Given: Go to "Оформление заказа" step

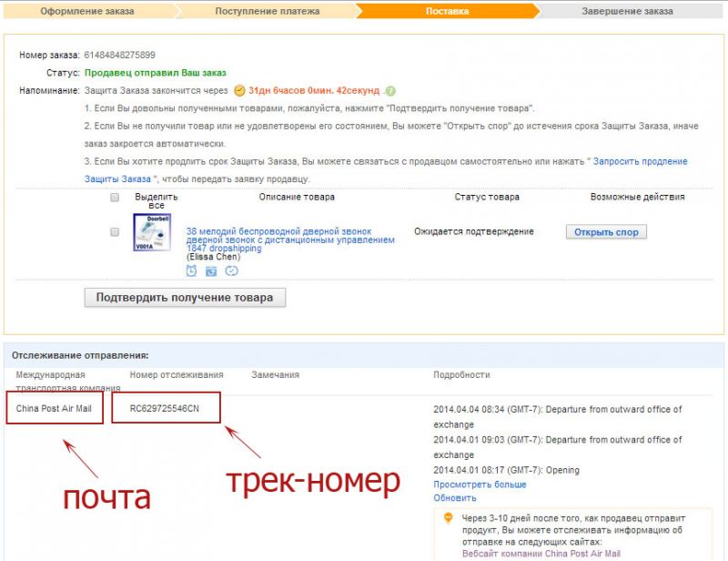Looking at the screenshot, I should [x=88, y=12].
